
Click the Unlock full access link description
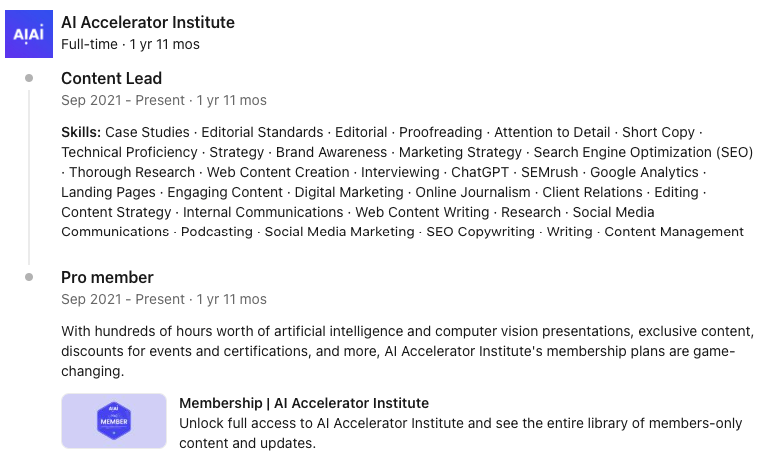click(461, 433)
